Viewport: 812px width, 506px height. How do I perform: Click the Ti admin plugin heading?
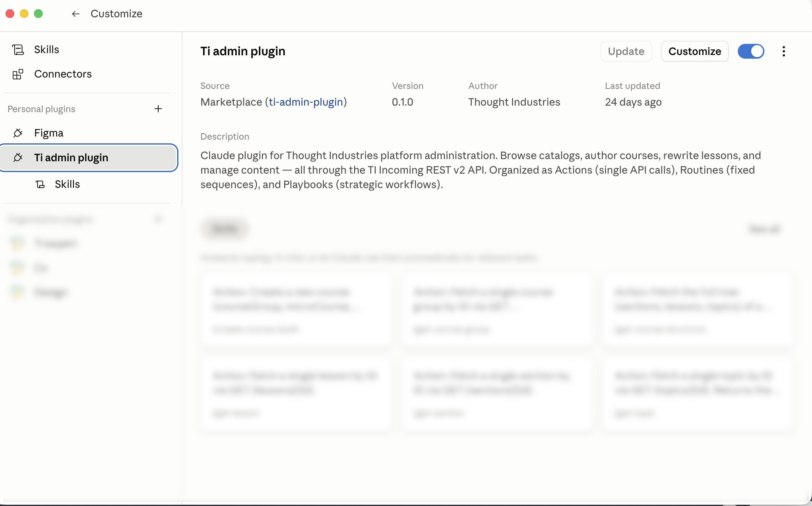(243, 51)
